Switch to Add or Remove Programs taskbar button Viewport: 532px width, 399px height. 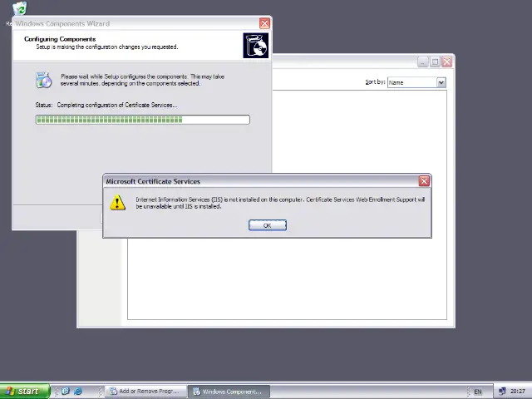tap(145, 392)
